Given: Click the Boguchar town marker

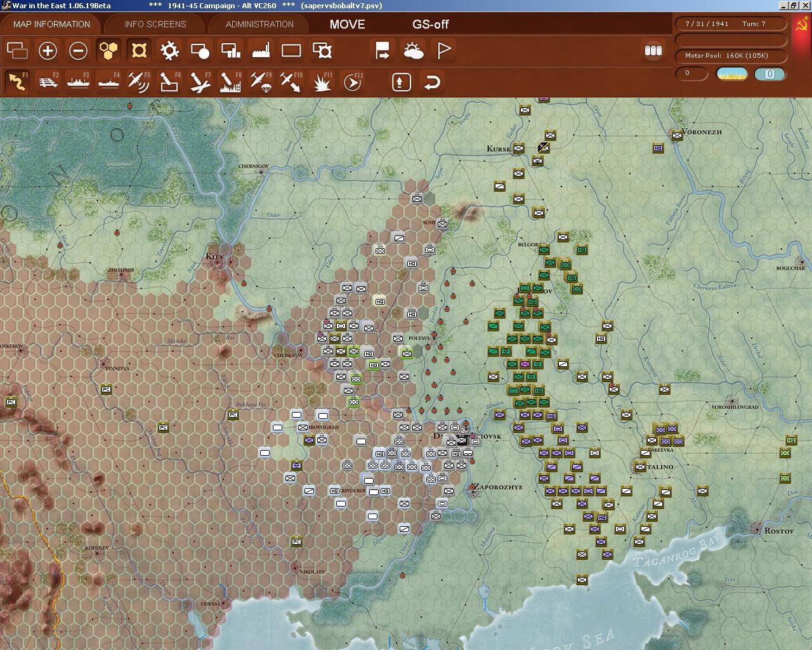Looking at the screenshot, I should point(802,262).
